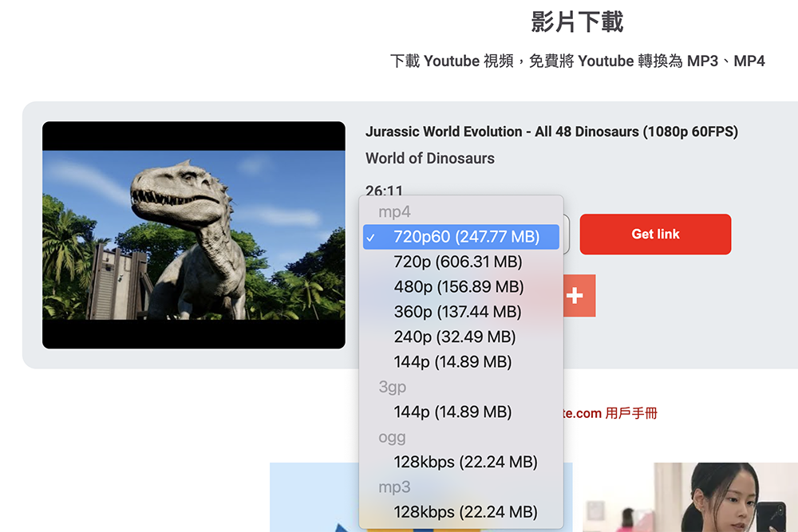
Task: Open the World of Dinosaurs channel
Action: (x=430, y=158)
